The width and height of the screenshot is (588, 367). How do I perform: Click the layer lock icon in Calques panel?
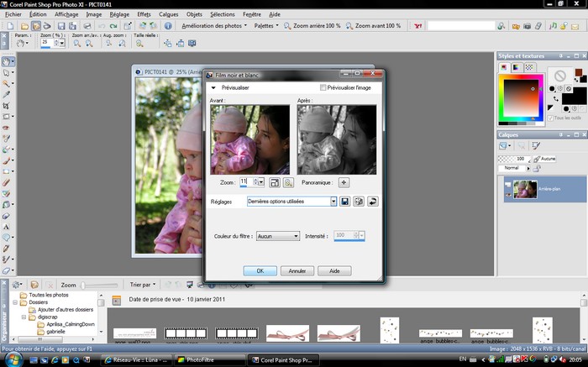pyautogui.click(x=537, y=169)
